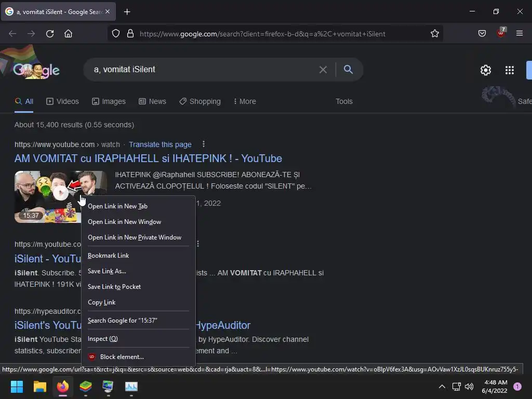Viewport: 532px width, 399px height.
Task: Reload the current page
Action: (x=50, y=34)
